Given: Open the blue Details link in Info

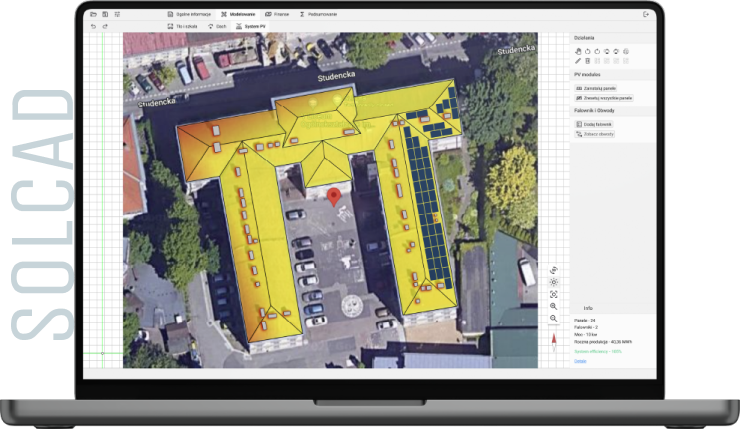Looking at the screenshot, I should [x=580, y=361].
